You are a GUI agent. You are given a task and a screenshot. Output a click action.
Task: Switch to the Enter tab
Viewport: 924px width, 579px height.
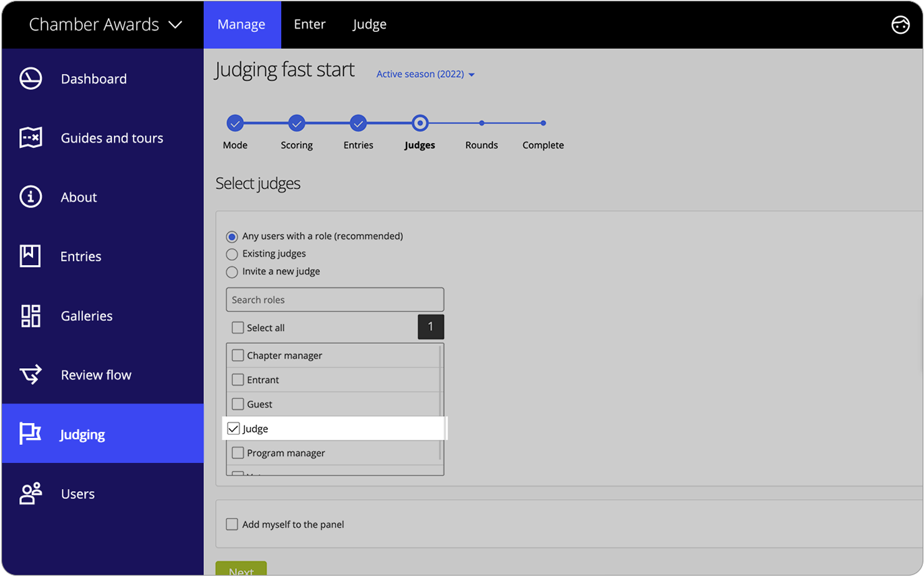click(310, 24)
